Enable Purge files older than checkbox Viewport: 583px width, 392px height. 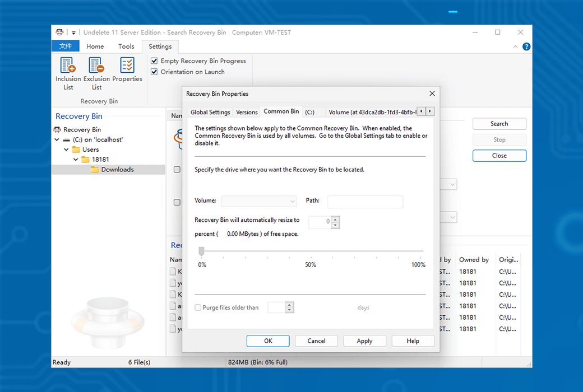click(x=198, y=307)
